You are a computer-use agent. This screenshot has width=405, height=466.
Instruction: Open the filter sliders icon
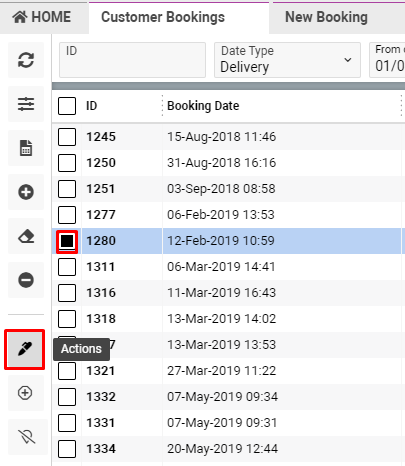click(x=26, y=104)
